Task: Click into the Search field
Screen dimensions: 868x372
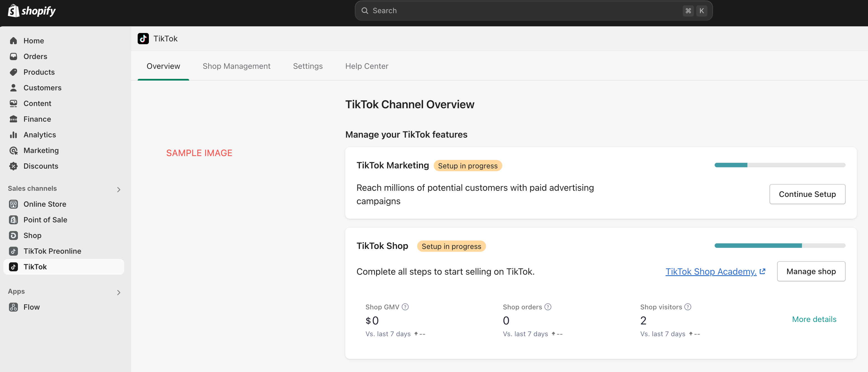Action: (526, 11)
